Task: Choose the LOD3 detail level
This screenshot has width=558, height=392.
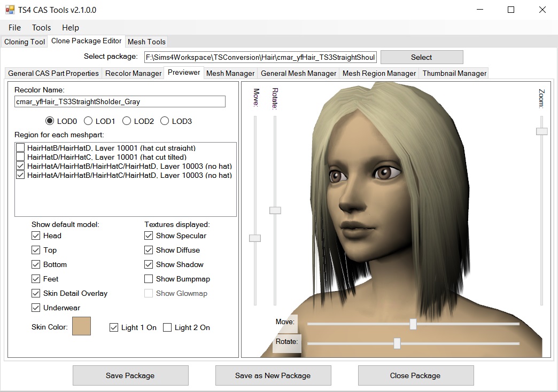Action: tap(165, 121)
